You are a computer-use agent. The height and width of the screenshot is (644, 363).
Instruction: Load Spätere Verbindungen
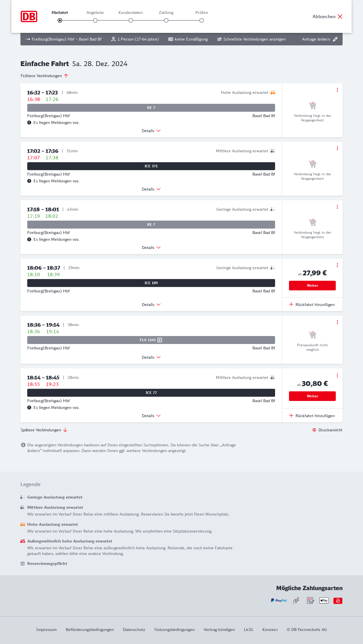[44, 430]
